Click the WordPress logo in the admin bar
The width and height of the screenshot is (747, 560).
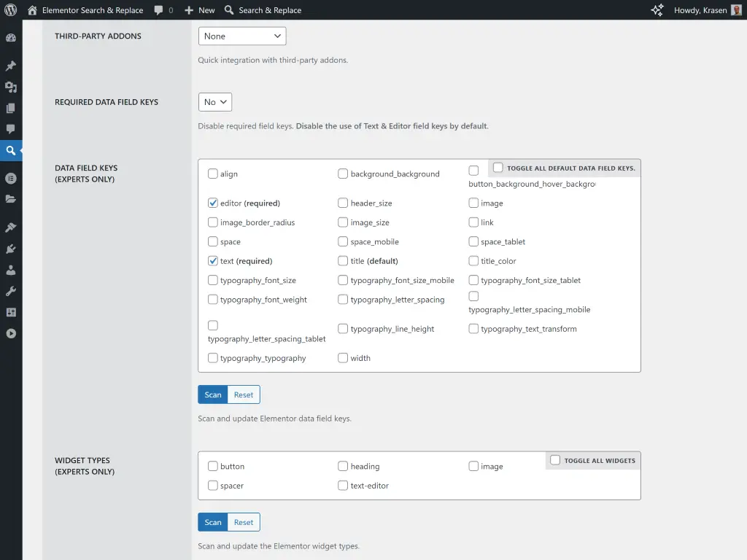coord(10,10)
